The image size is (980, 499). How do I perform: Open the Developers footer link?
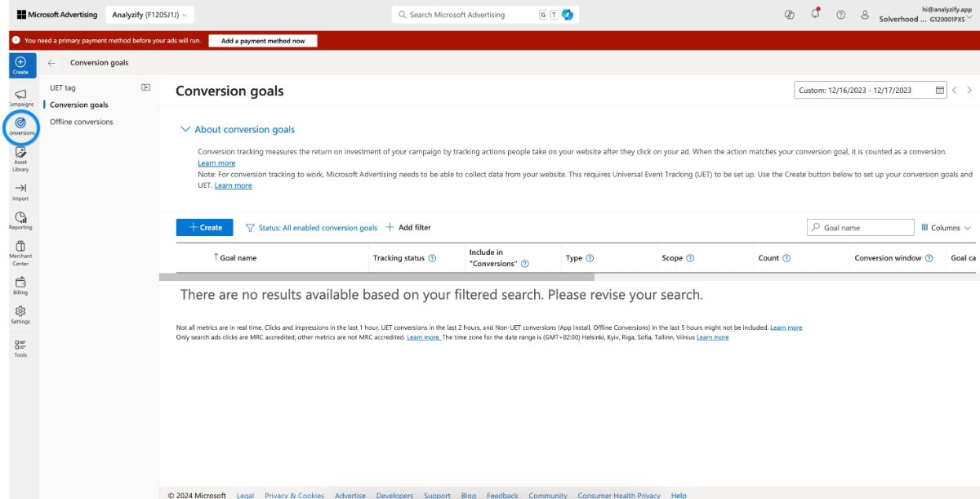394,495
